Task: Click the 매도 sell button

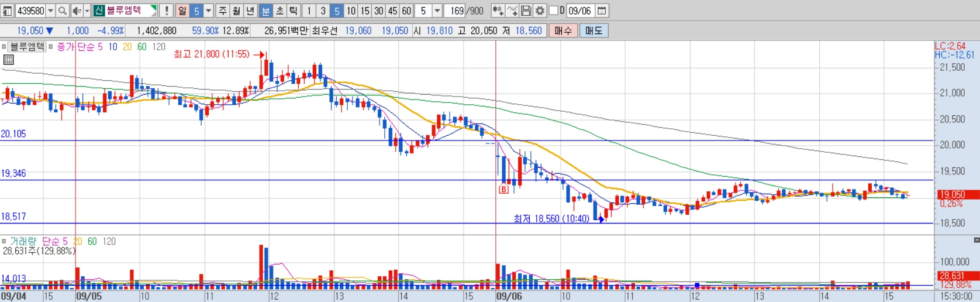Action: click(593, 30)
